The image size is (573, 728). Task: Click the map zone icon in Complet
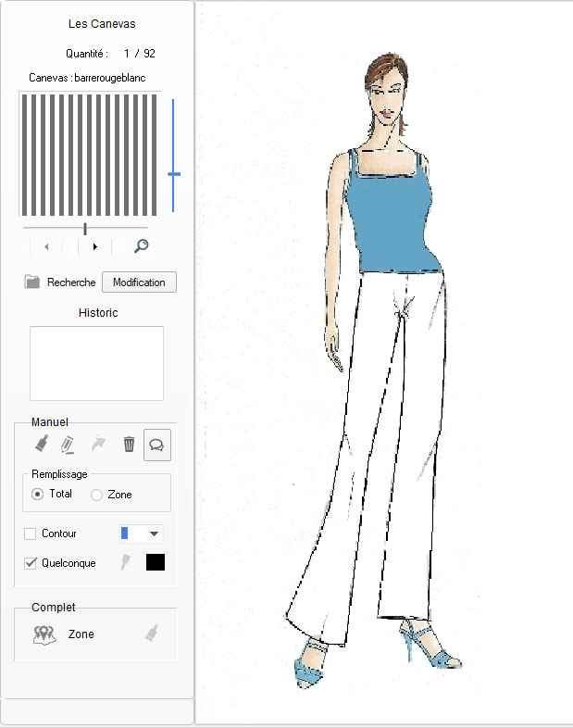point(44,635)
